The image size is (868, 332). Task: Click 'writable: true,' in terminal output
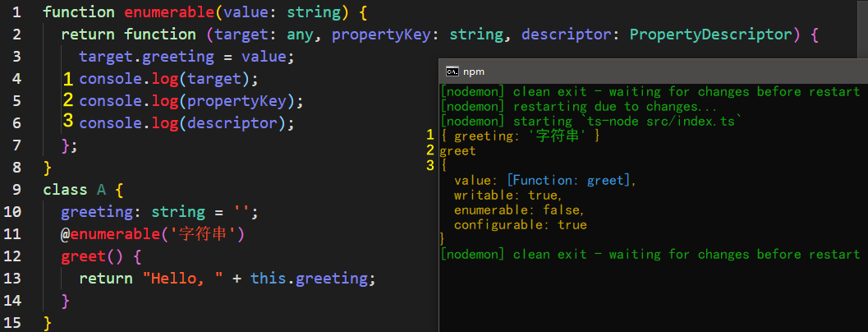[508, 196]
